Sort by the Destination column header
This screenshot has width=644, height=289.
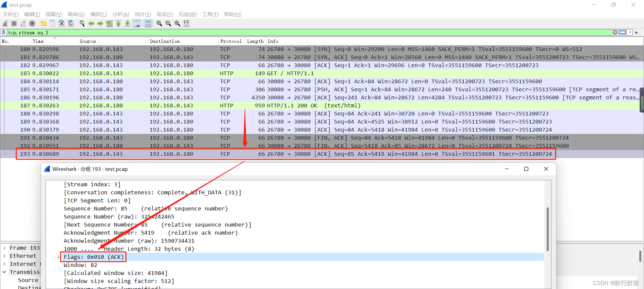[183, 41]
